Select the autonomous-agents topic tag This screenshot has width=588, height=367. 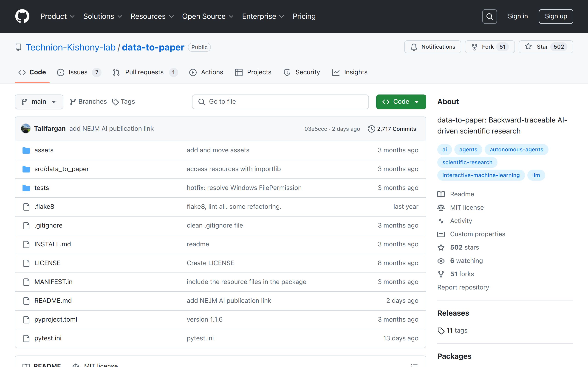516,150
